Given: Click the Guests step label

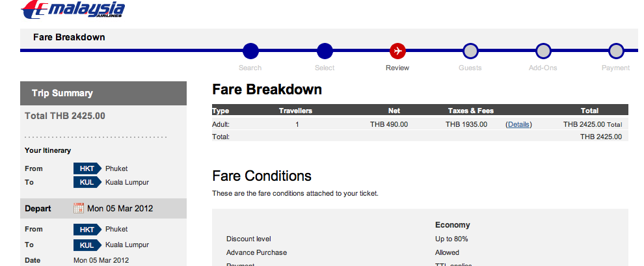Looking at the screenshot, I should click(470, 68).
